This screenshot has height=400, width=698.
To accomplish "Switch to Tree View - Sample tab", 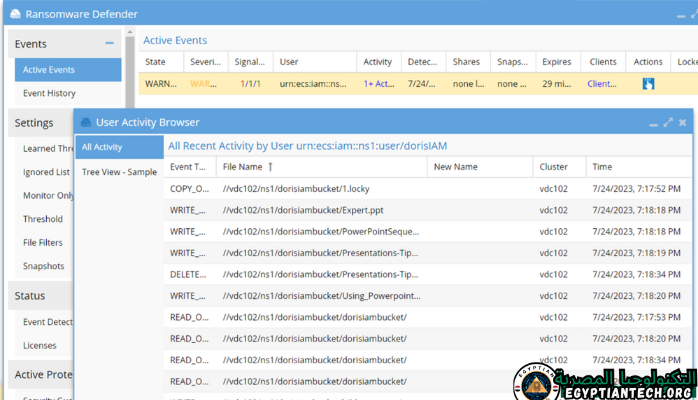I will [118, 172].
